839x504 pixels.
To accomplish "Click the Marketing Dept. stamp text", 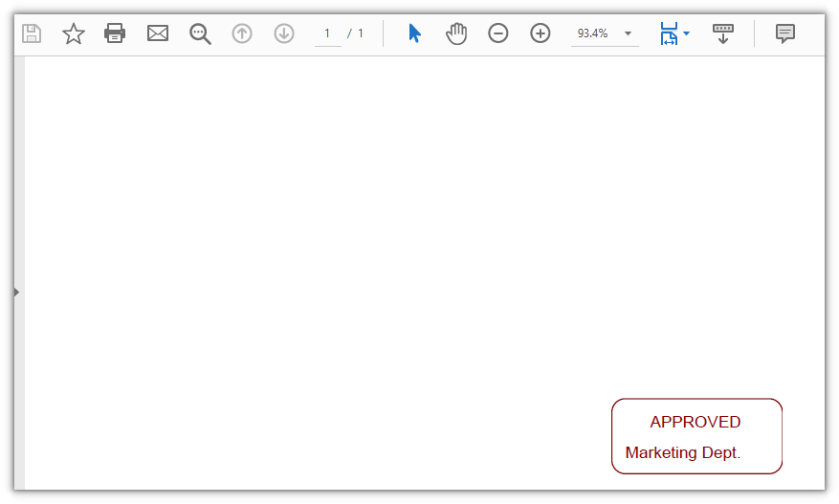I will (x=683, y=453).
